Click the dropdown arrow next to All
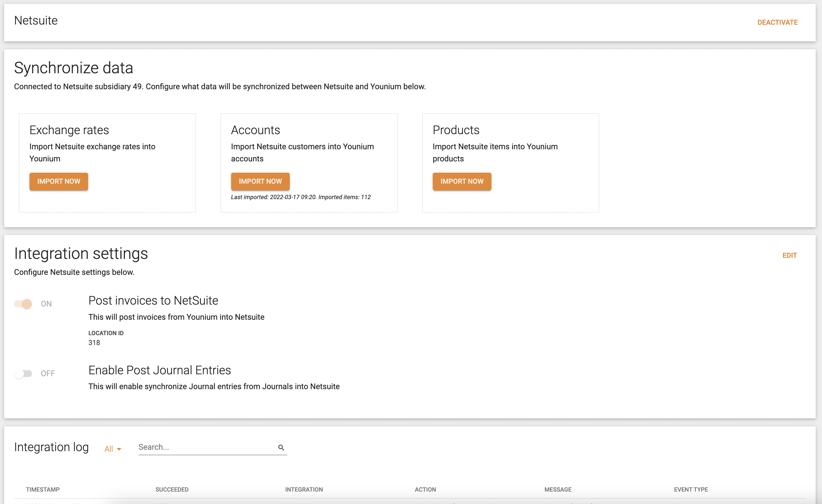Image resolution: width=822 pixels, height=504 pixels. (119, 449)
